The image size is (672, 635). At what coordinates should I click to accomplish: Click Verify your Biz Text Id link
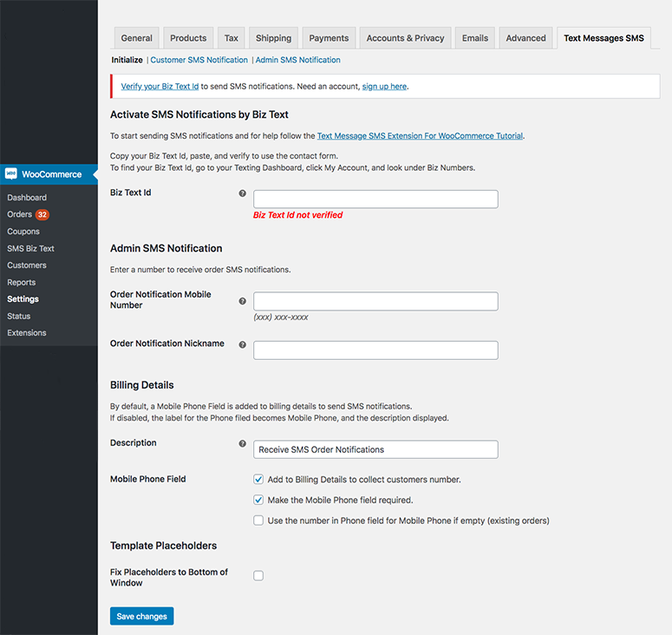(160, 86)
